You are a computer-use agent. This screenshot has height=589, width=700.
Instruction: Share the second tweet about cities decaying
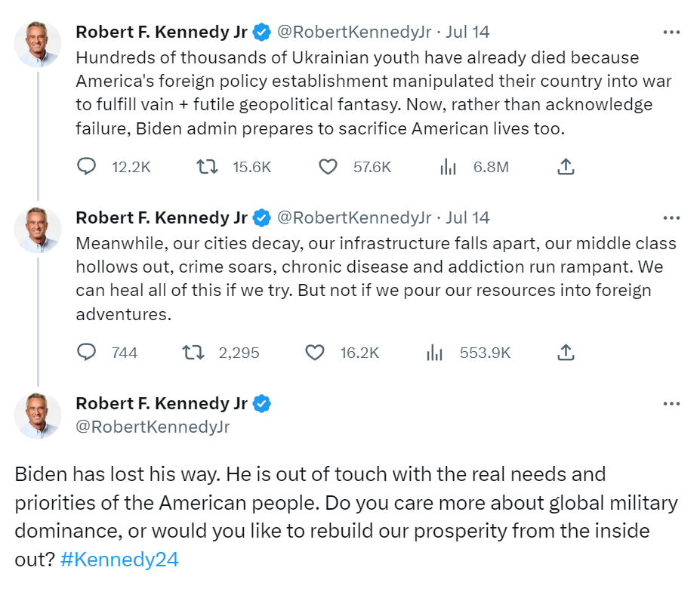point(566,352)
